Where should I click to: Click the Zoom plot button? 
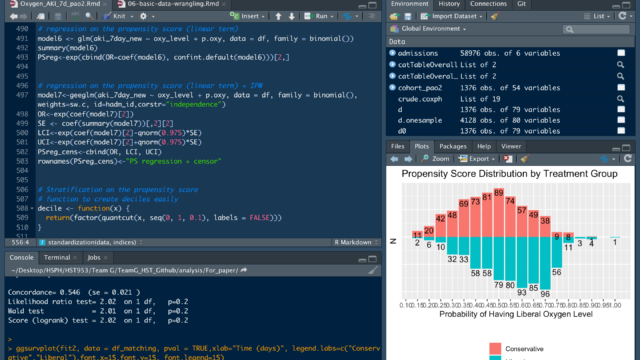436,159
